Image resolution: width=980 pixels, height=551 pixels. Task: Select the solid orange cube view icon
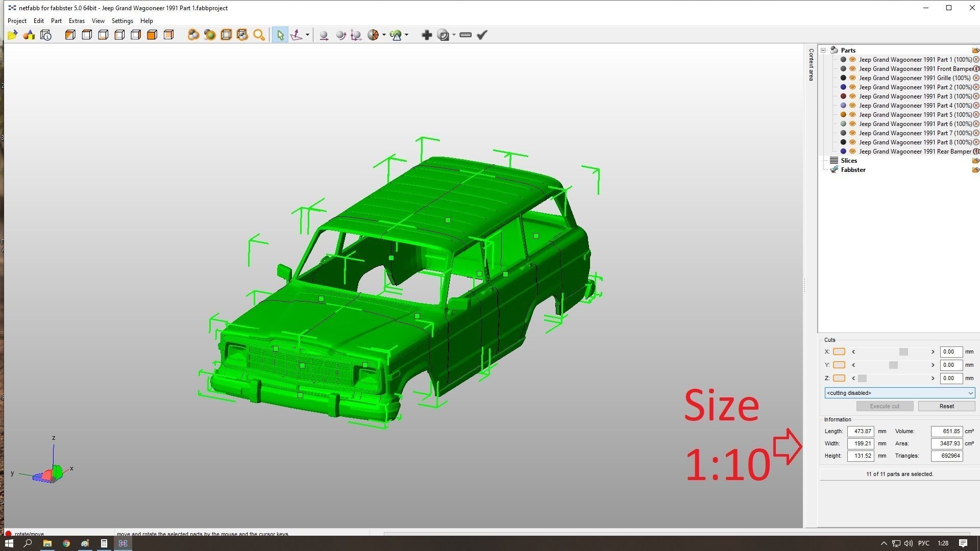point(152,35)
